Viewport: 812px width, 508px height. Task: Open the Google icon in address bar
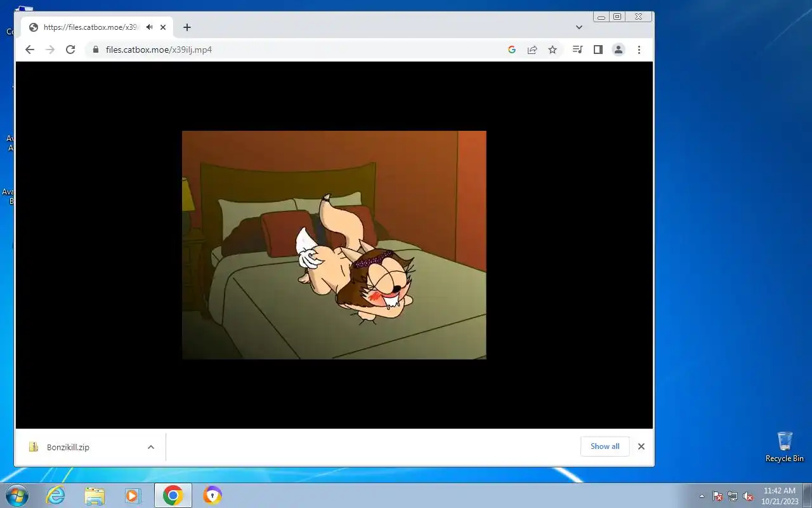(x=512, y=50)
